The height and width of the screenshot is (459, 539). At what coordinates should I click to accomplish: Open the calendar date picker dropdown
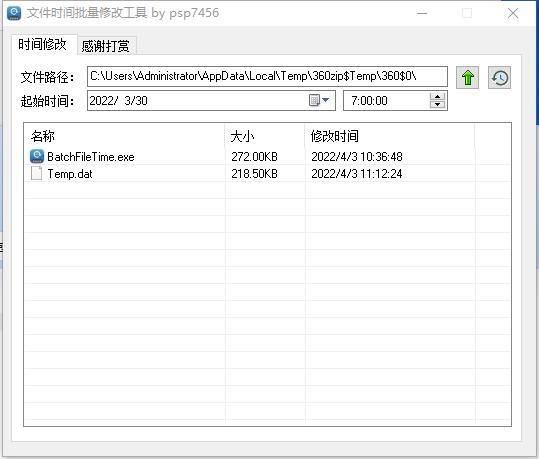point(320,100)
